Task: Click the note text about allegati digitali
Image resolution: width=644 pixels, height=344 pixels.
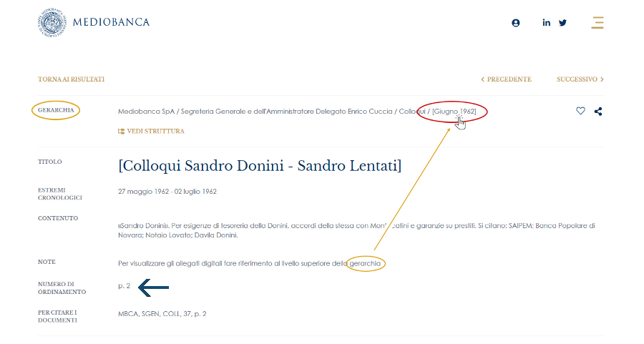Action: [249, 263]
